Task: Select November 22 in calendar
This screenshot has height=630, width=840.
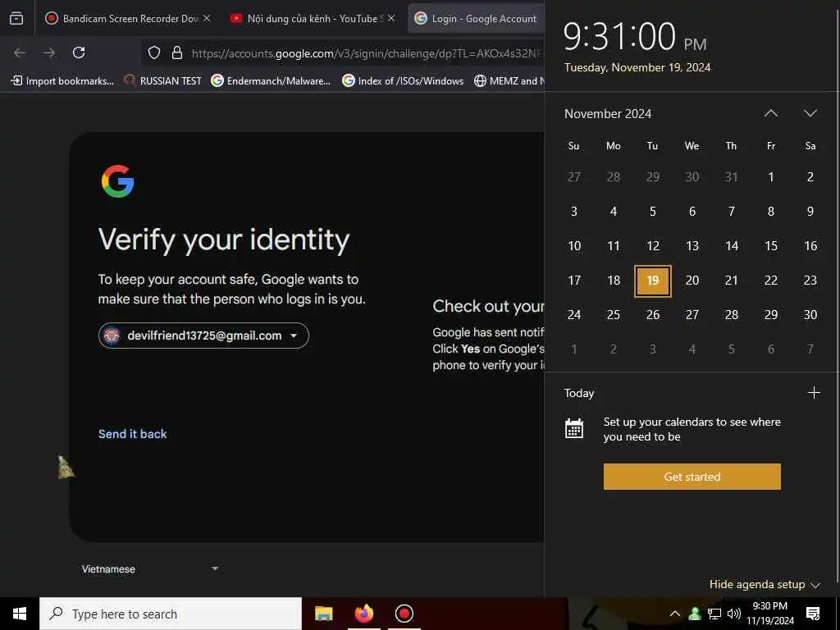Action: click(771, 281)
